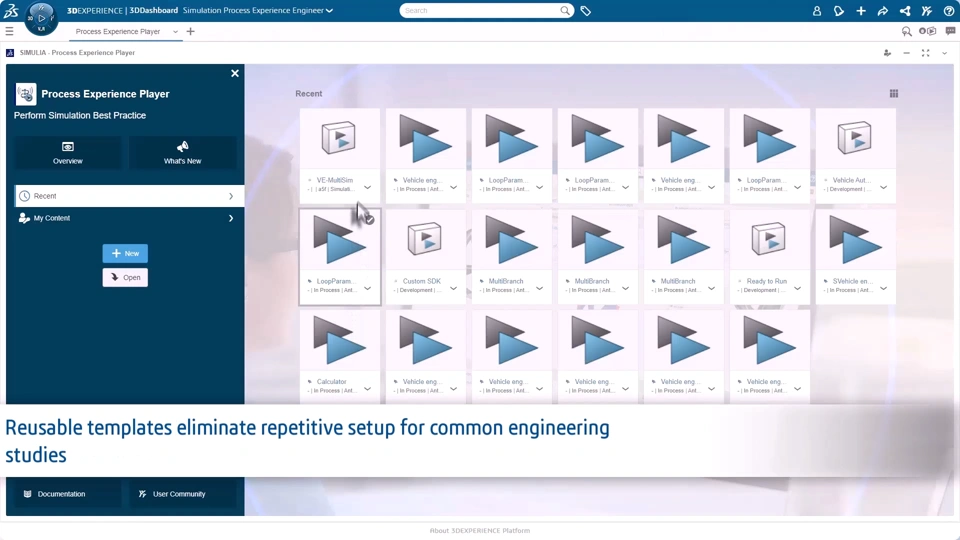This screenshot has height=540, width=960.
Task: Open the Vehicle Aut thumbnail
Action: click(x=855, y=138)
